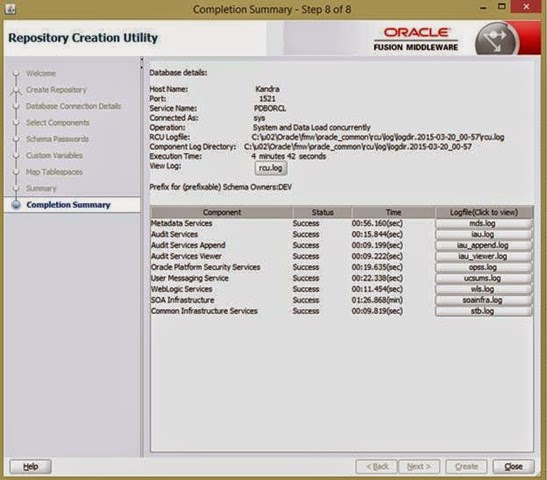The image size is (547, 480).
Task: Click the System and Data Load concurrently text
Action: [312, 128]
